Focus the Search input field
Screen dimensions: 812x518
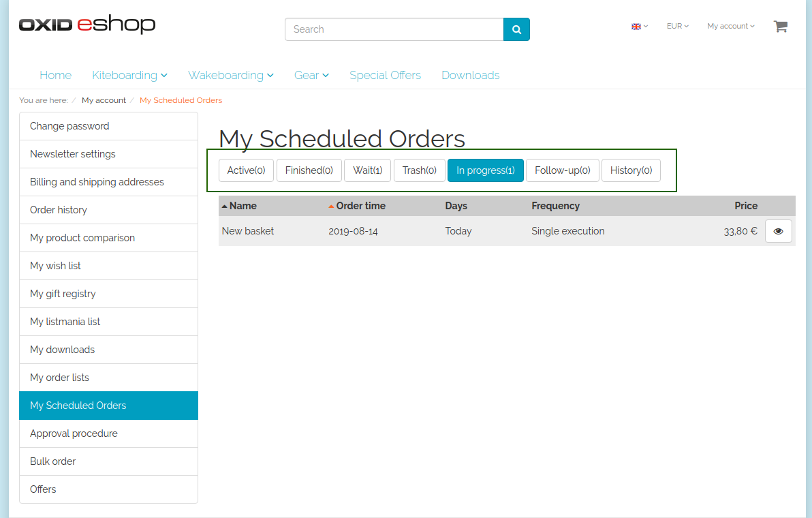point(394,29)
